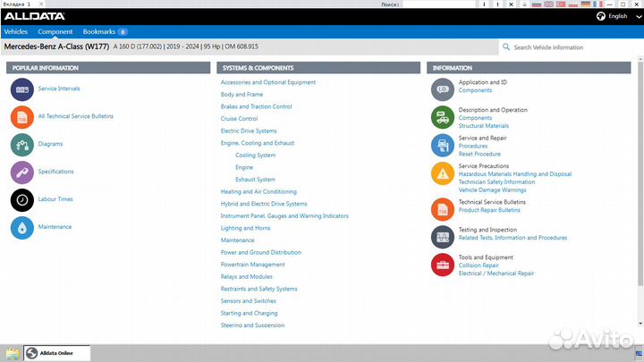Open Instrument Panel, Gauges and Warning Indicators
This screenshot has height=362, width=644.
(284, 216)
